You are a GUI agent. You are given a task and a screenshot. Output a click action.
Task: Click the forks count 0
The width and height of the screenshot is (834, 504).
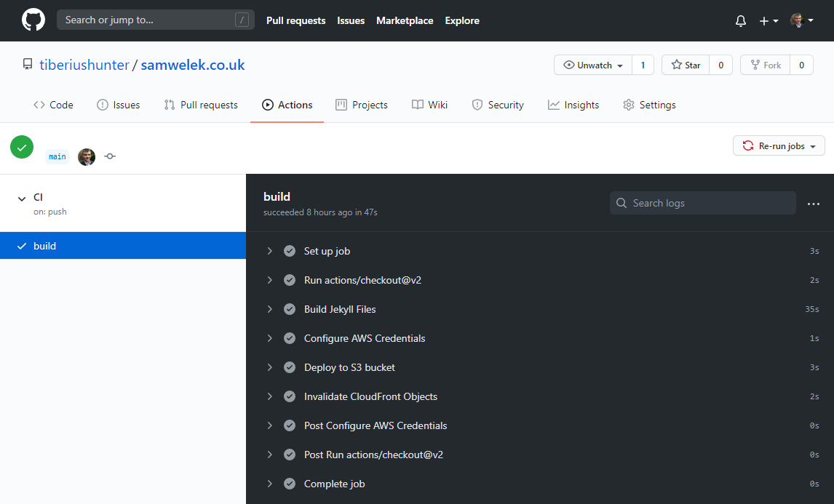(x=801, y=65)
